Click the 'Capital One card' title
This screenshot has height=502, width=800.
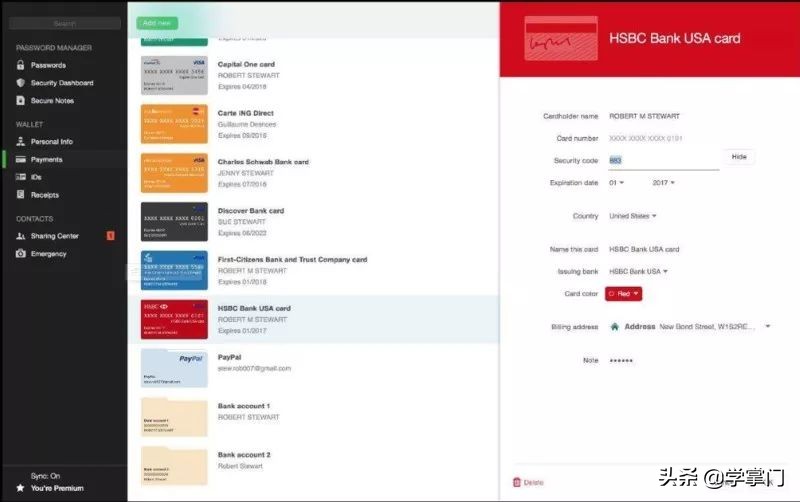(246, 64)
